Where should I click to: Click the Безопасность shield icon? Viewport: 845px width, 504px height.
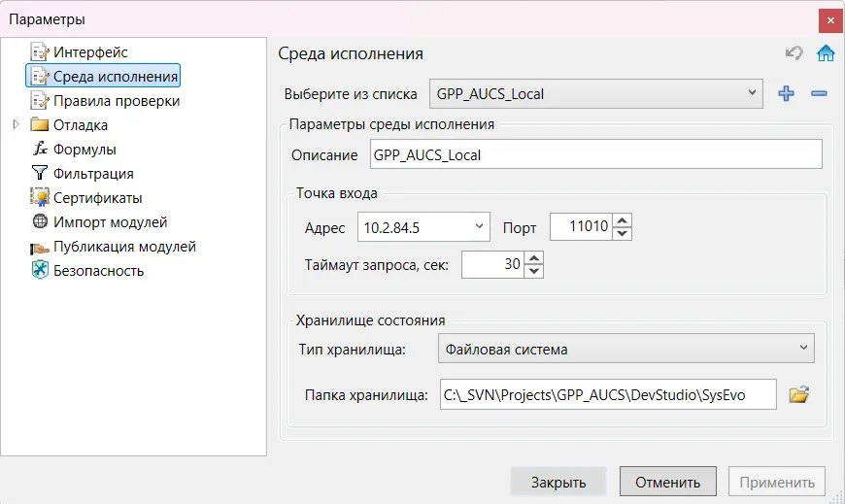tap(40, 270)
